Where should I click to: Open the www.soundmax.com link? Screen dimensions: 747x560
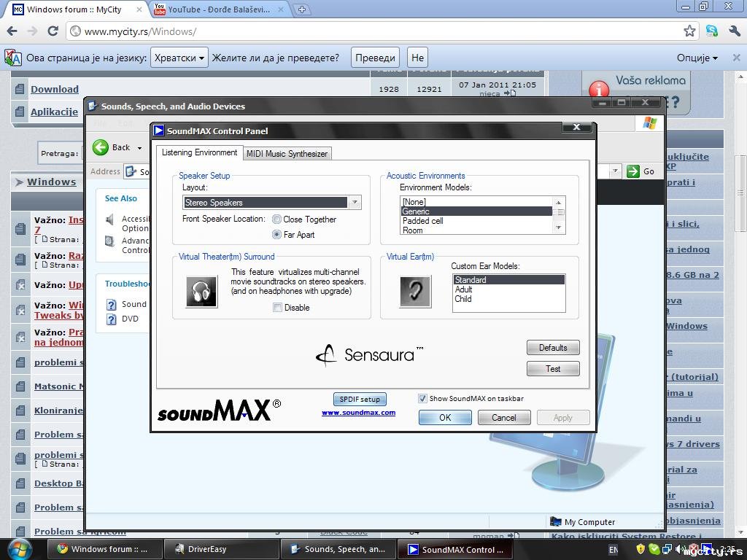[x=358, y=413]
